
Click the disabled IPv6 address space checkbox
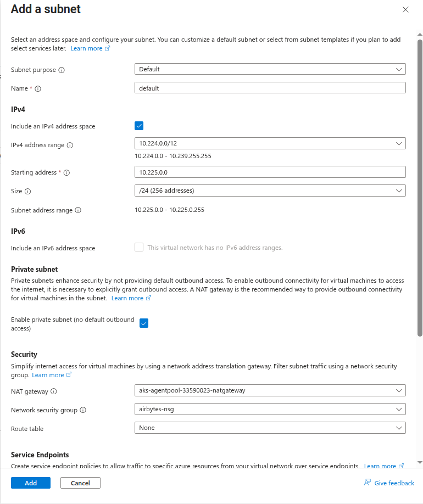pos(139,247)
